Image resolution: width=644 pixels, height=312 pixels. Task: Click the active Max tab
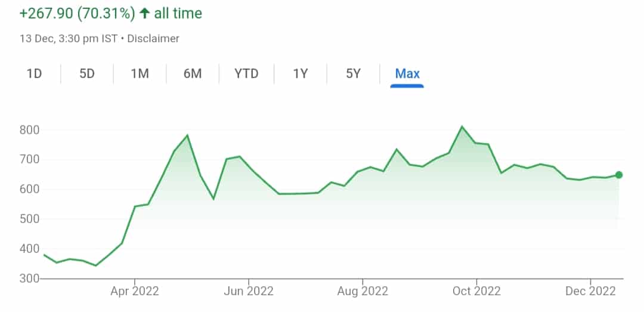(407, 74)
